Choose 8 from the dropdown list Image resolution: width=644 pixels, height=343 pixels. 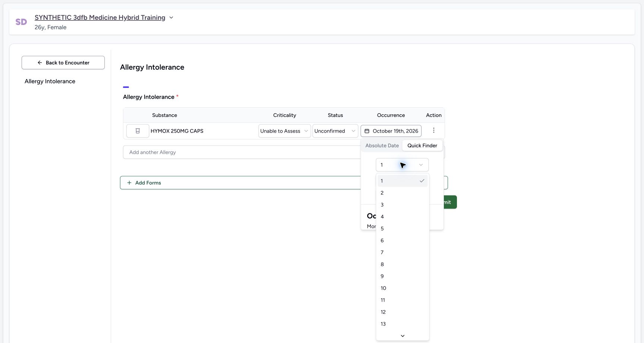402,264
